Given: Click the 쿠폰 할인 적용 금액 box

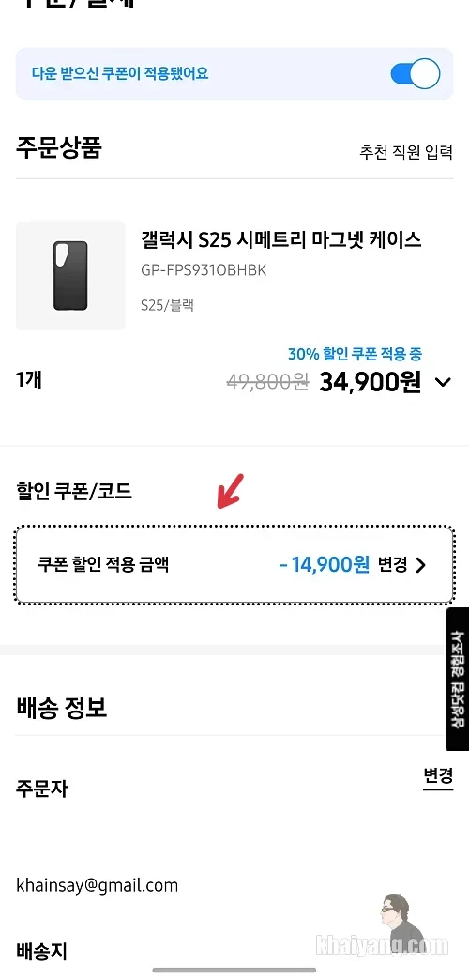Looking at the screenshot, I should point(234,565).
